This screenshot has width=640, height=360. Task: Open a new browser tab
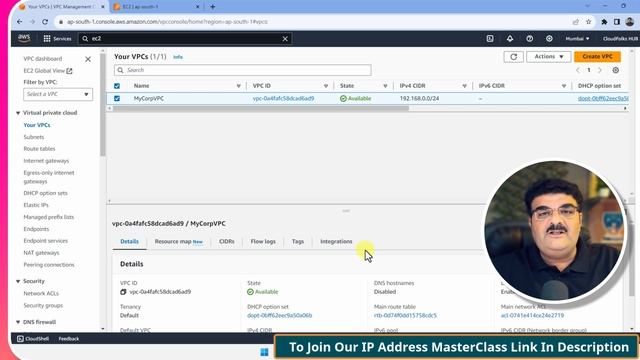click(x=213, y=7)
